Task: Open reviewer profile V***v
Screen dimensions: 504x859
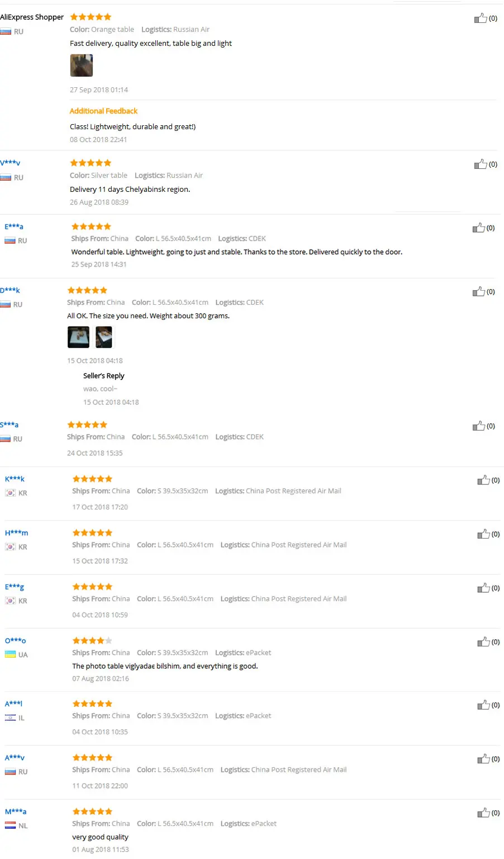Action: [x=10, y=163]
